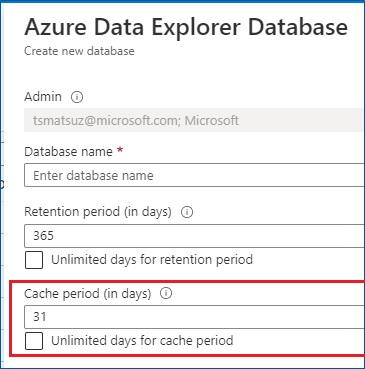
Task: Click the tsmatsuz@microsoft.com email in Admin field
Action: 107,120
